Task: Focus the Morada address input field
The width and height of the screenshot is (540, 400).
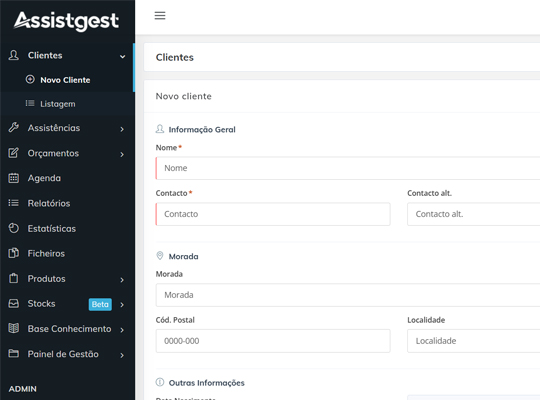Action: point(348,295)
